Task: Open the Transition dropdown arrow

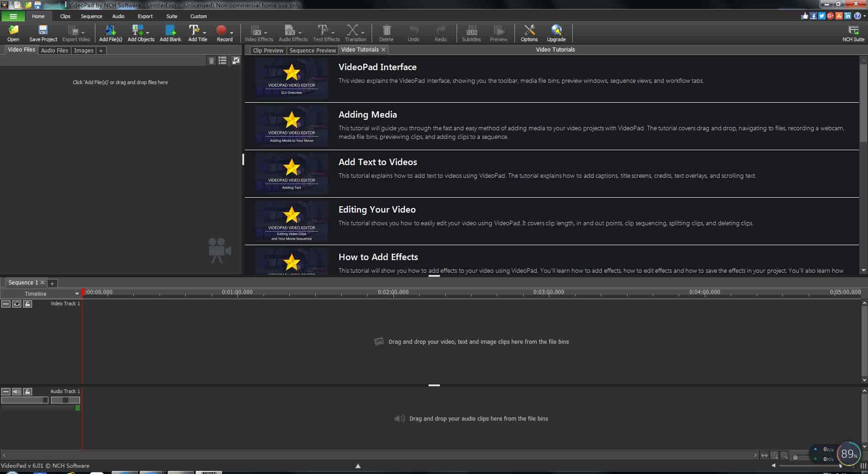Action: click(x=363, y=32)
